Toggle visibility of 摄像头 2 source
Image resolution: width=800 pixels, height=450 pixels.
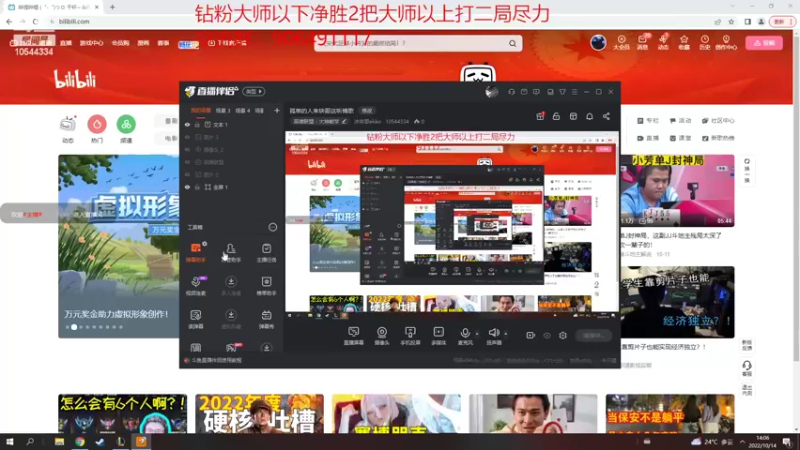187,149
